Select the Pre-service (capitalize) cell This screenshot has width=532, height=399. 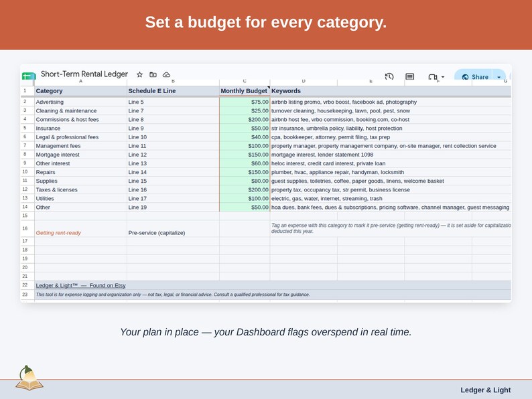point(173,228)
